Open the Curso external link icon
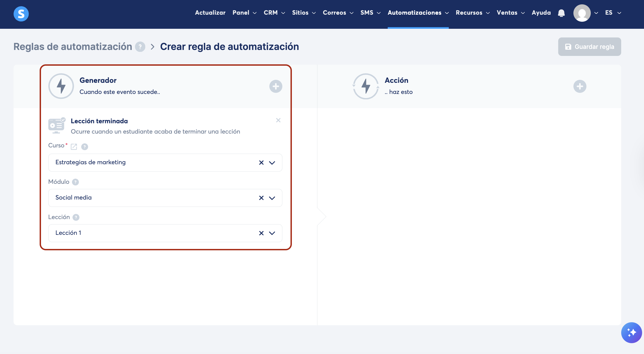 tap(74, 147)
